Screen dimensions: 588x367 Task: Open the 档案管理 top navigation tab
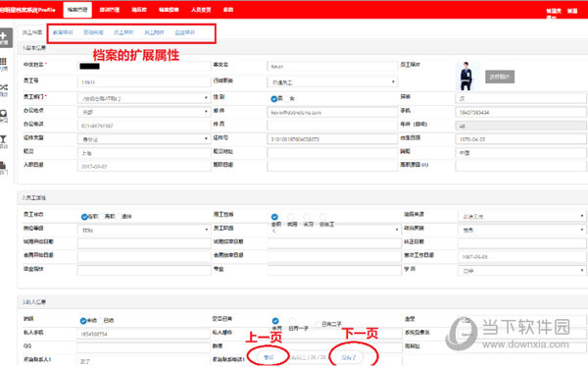coord(77,10)
